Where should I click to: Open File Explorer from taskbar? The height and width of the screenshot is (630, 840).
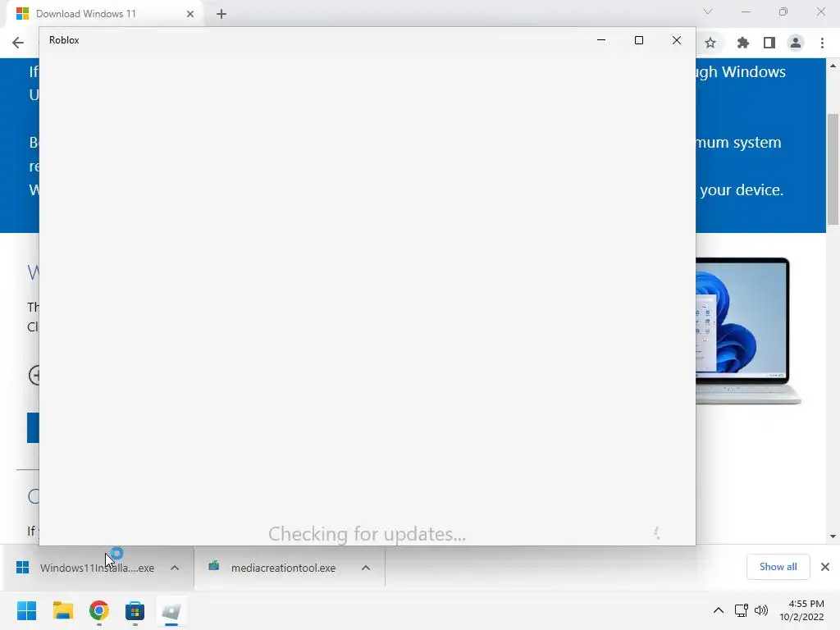62,610
